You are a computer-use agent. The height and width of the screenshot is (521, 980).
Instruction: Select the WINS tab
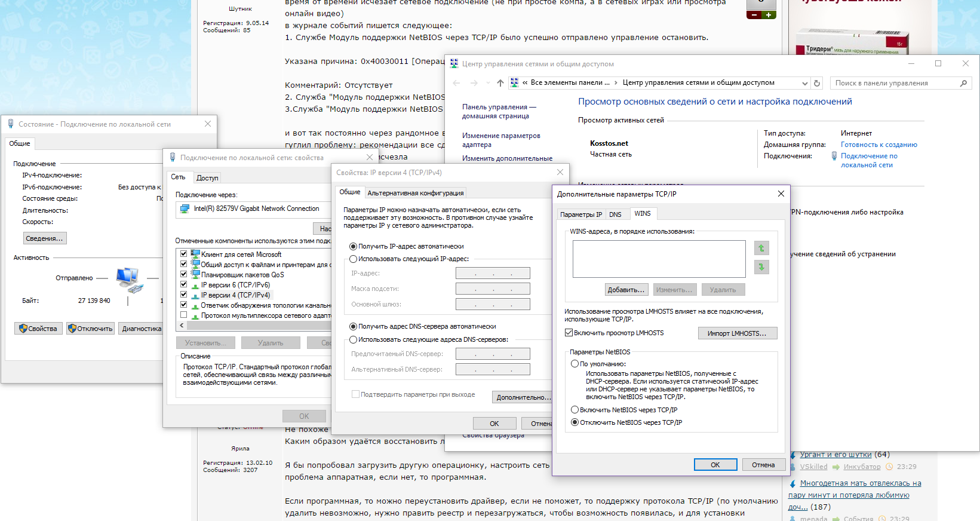click(x=643, y=213)
